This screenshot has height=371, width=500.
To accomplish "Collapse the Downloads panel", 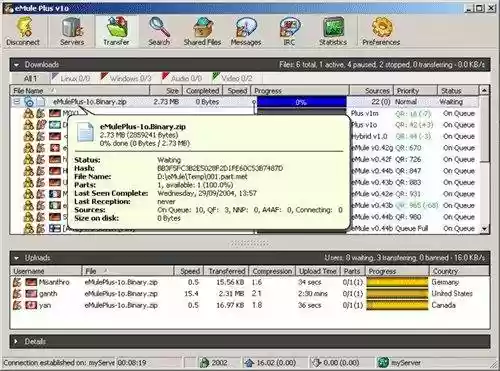I will click(x=16, y=65).
